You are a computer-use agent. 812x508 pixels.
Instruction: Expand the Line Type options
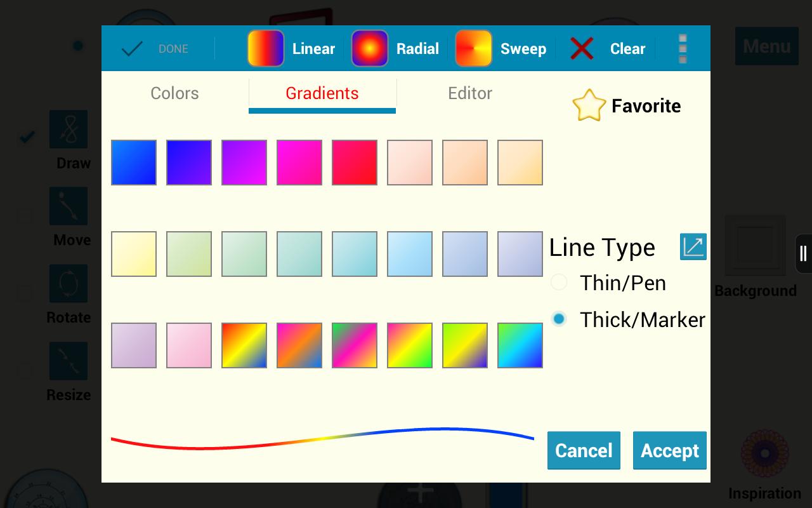693,246
